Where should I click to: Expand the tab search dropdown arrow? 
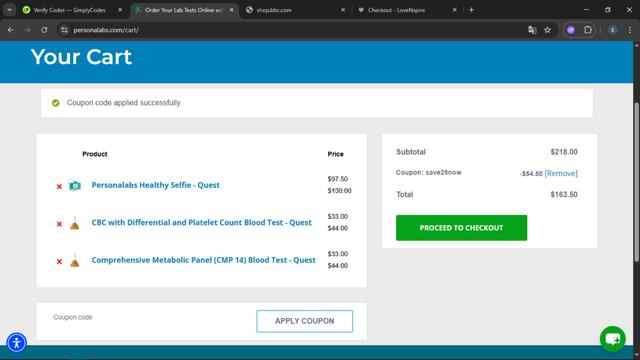(9, 10)
